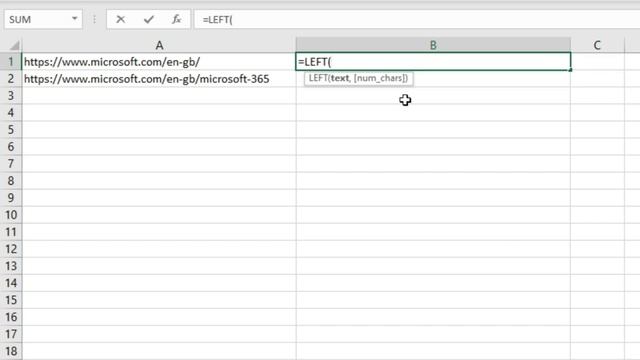Select cell with https://www.microsoft.com/en-gb/
Viewport: 640px width, 360px height.
click(159, 62)
